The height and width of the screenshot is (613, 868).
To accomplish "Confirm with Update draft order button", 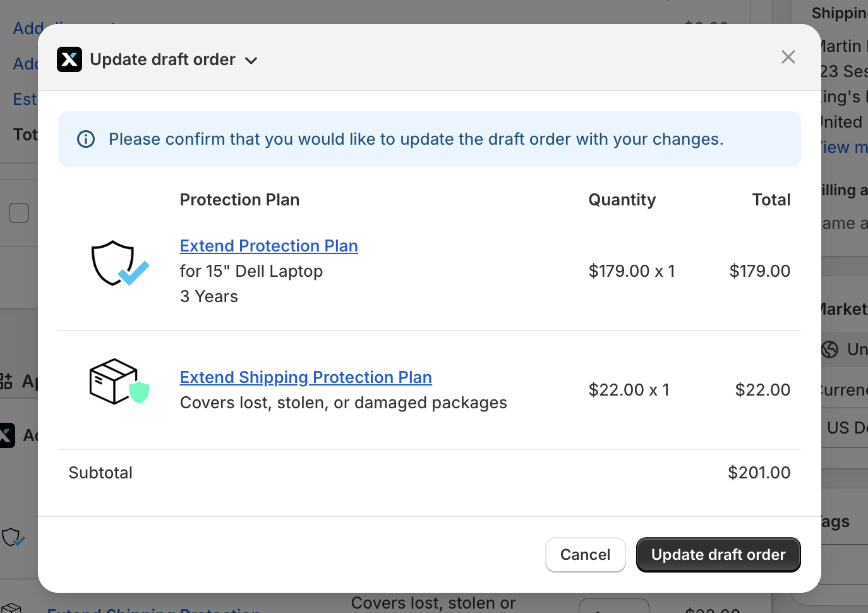I will (718, 555).
